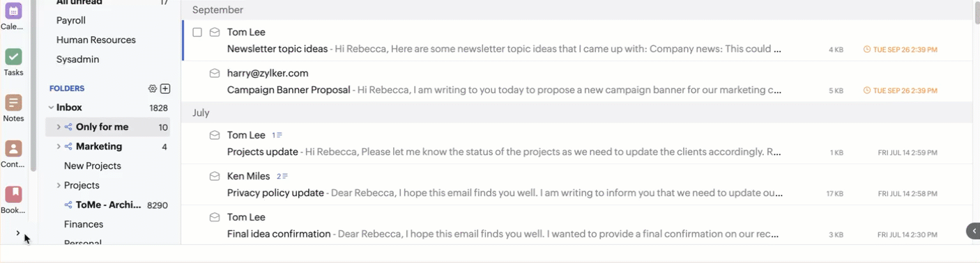This screenshot has width=980, height=263.
Task: Expand the Only for me folder
Action: tap(59, 127)
